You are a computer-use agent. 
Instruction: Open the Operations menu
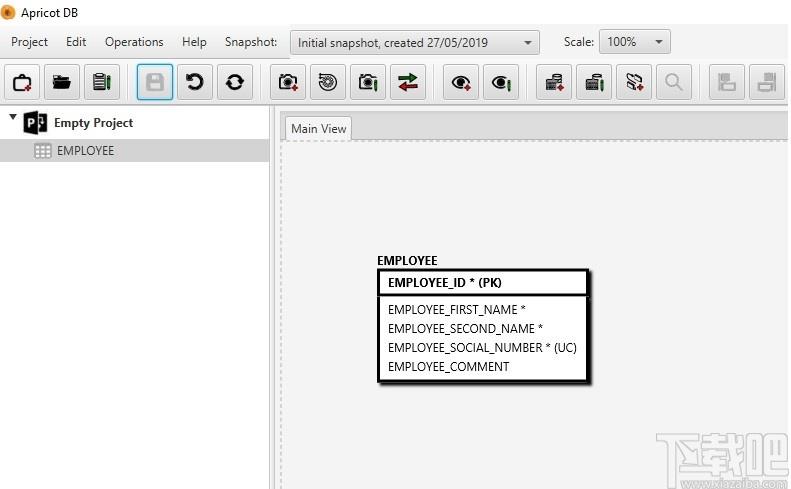tap(134, 42)
